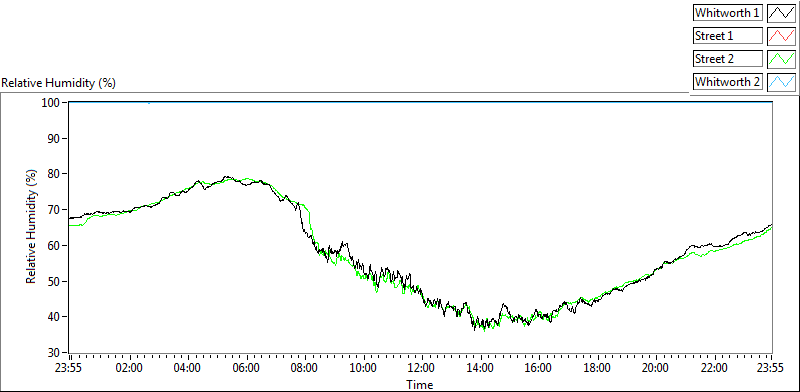Select the Street 2 legend label
This screenshot has width=800, height=392.
728,59
